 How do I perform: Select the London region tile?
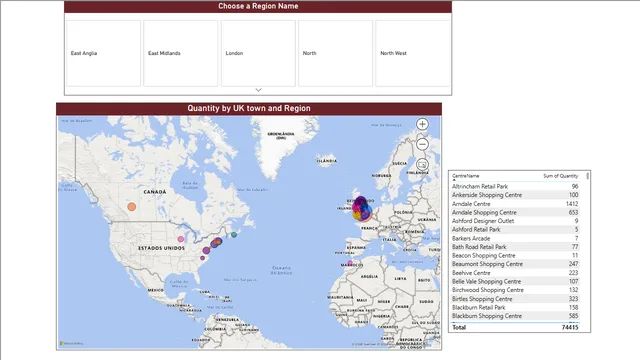258,53
